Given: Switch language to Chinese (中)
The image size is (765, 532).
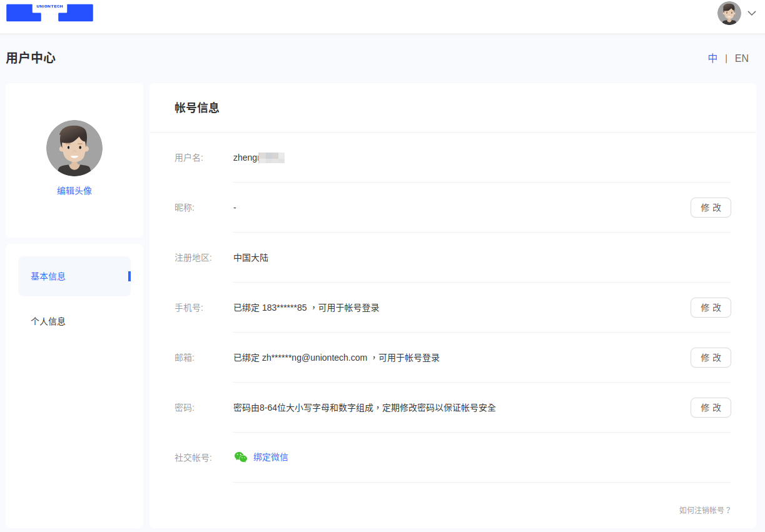Looking at the screenshot, I should (x=712, y=58).
